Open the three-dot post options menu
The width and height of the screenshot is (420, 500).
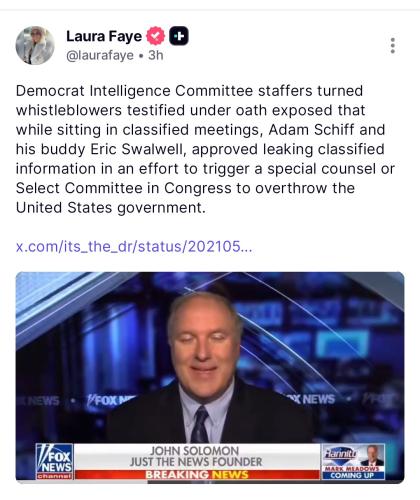393,45
